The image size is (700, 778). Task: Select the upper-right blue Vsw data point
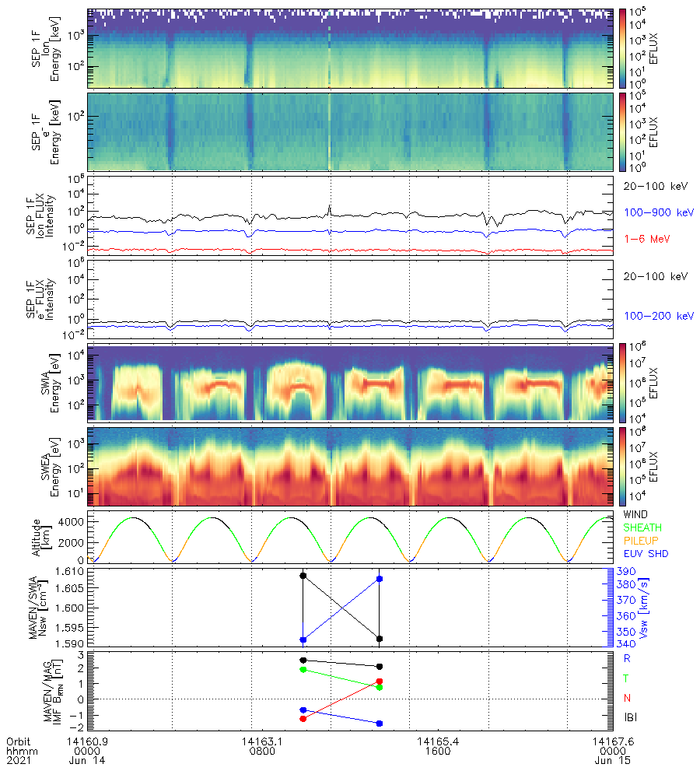(x=379, y=579)
